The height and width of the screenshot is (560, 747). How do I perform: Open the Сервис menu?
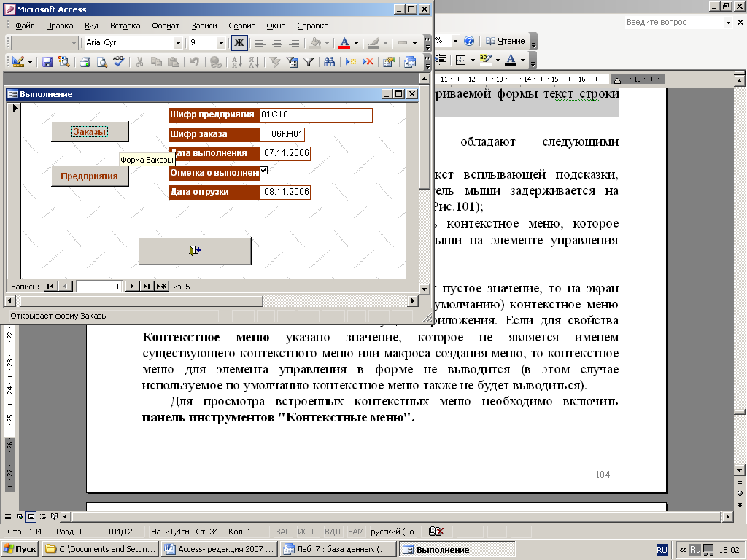coord(241,26)
